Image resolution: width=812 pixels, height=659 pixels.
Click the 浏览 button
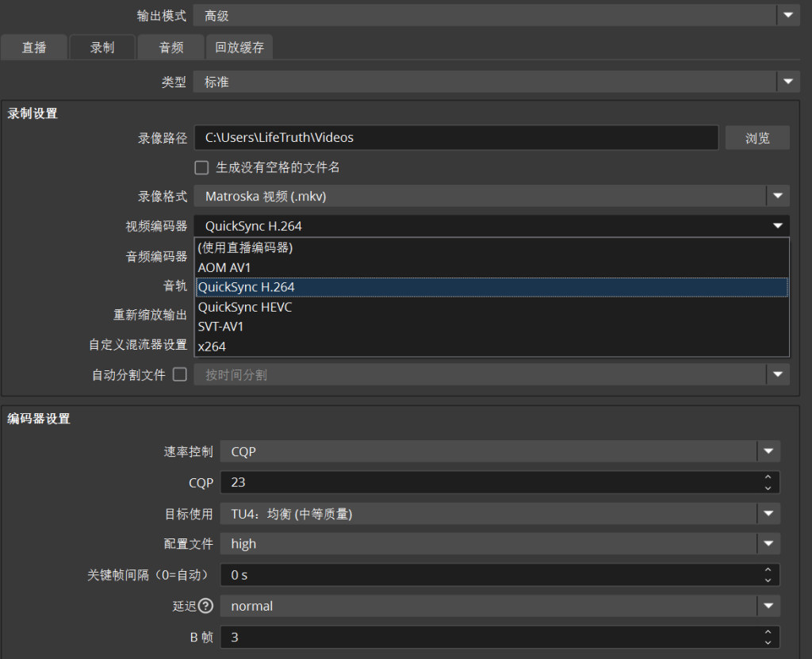[x=757, y=138]
